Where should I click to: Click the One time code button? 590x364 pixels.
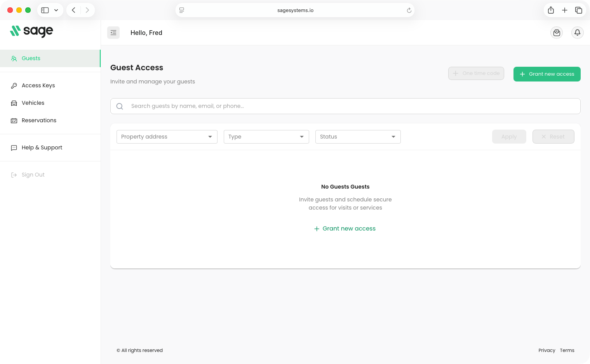tap(476, 73)
